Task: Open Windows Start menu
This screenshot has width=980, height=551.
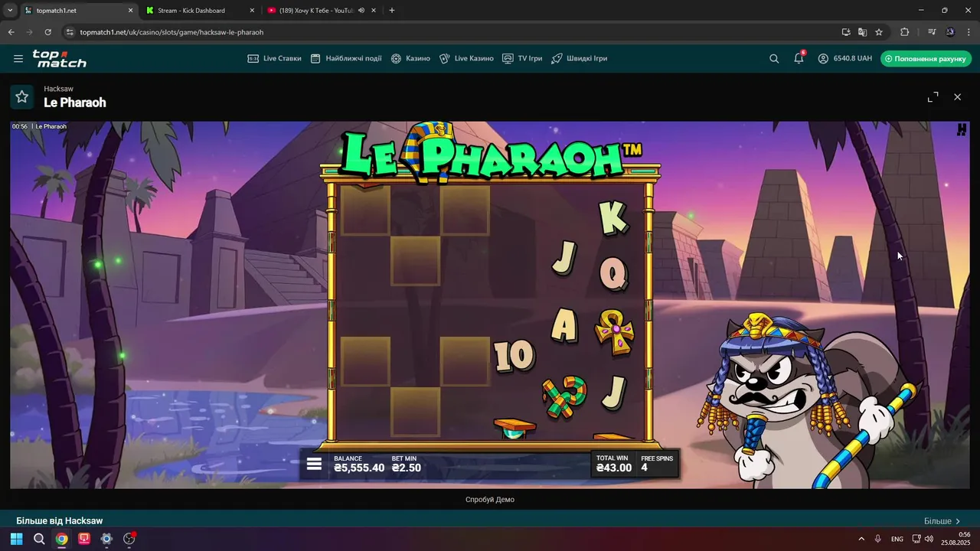Action: (16, 539)
